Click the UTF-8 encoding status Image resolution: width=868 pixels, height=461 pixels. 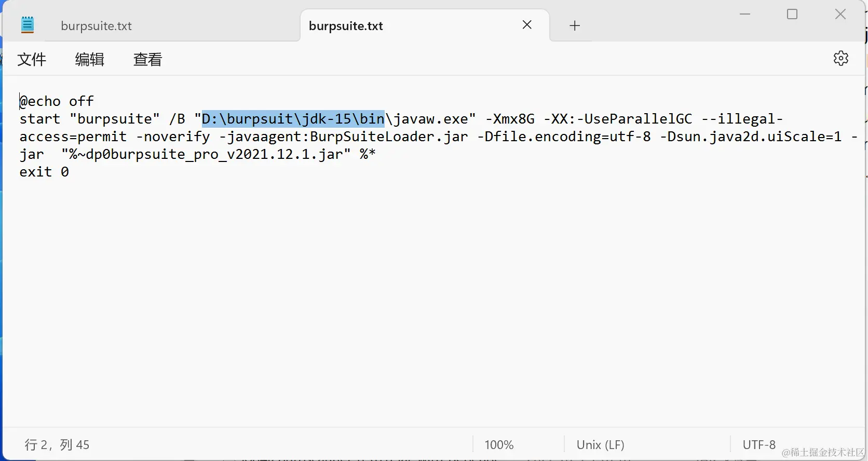click(x=759, y=445)
